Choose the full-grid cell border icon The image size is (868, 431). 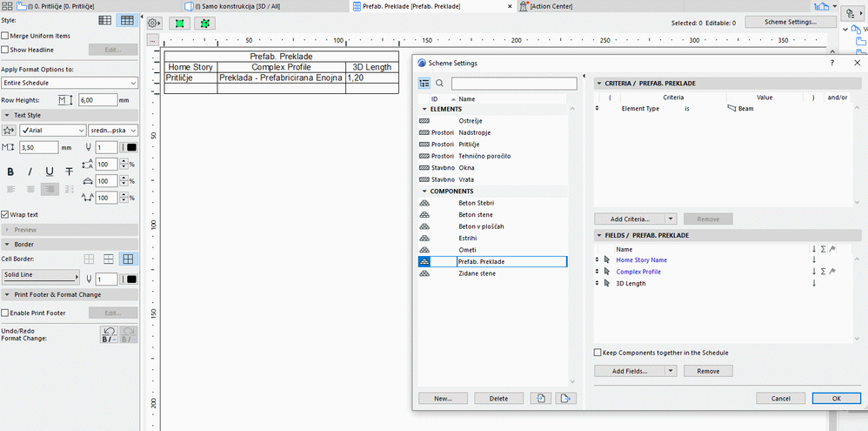tap(129, 259)
